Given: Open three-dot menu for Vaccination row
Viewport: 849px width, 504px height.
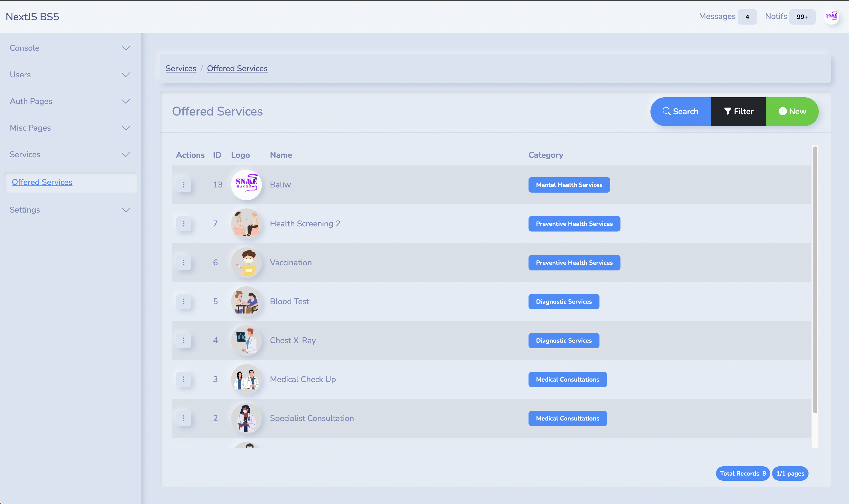Looking at the screenshot, I should pyautogui.click(x=183, y=262).
